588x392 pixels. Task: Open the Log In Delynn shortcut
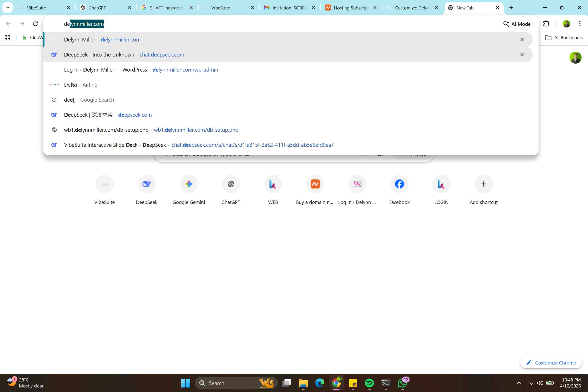pos(357,190)
